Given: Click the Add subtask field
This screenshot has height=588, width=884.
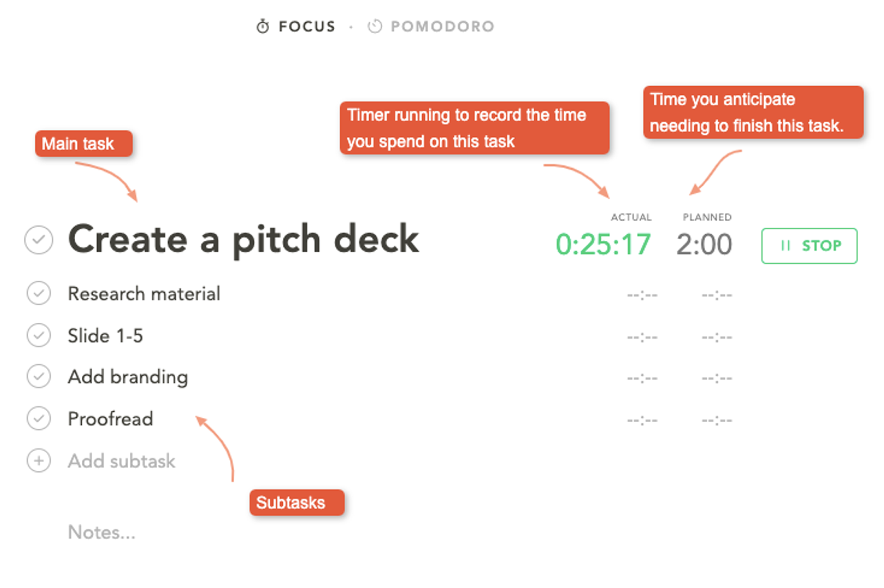Looking at the screenshot, I should 122,461.
